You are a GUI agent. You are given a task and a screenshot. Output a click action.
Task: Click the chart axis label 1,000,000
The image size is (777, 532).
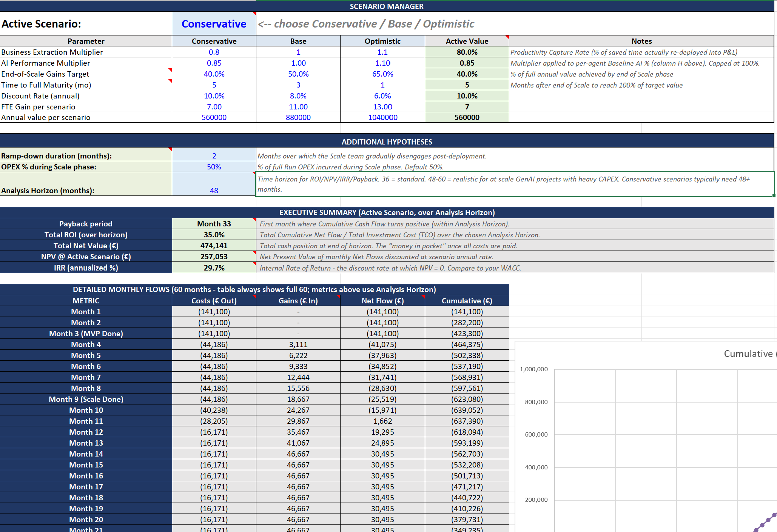tap(533, 369)
